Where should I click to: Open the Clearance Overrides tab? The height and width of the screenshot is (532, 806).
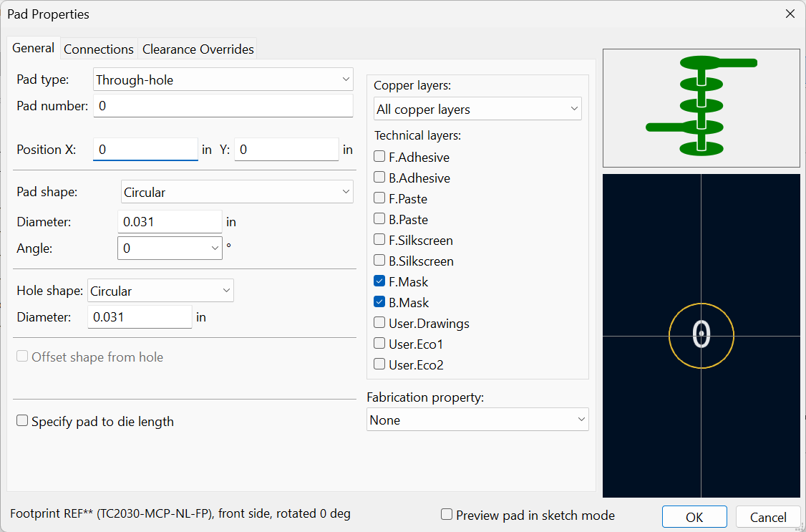pos(198,49)
